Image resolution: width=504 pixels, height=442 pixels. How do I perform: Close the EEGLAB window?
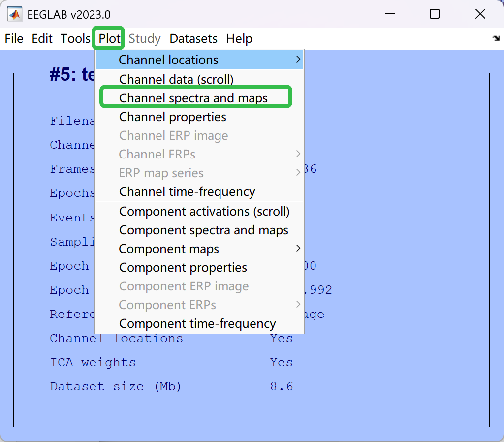(x=480, y=14)
